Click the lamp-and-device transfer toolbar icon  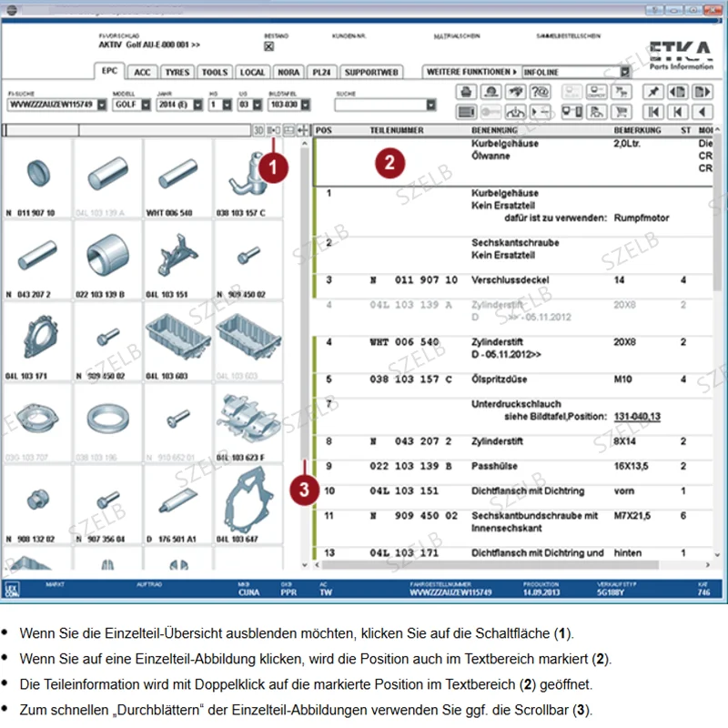coord(571,112)
